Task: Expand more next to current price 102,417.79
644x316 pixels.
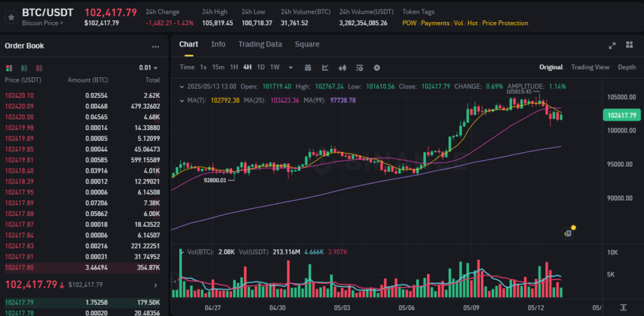Action: 155,285
